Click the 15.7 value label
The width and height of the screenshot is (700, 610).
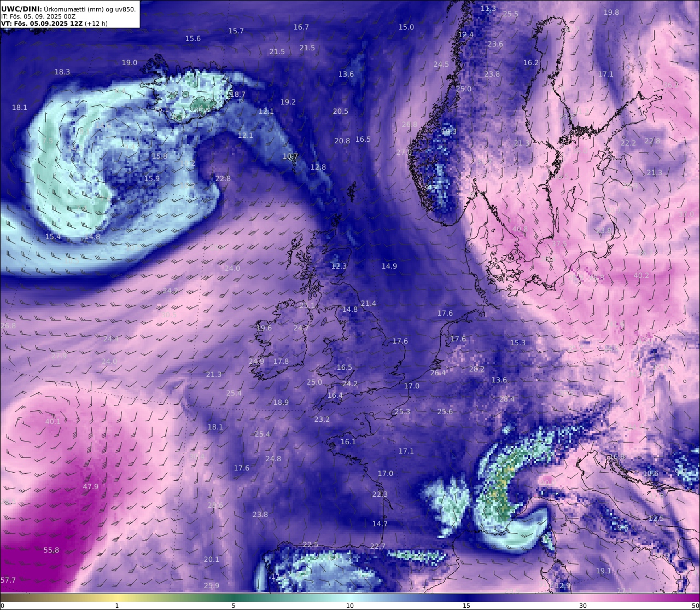(x=236, y=31)
